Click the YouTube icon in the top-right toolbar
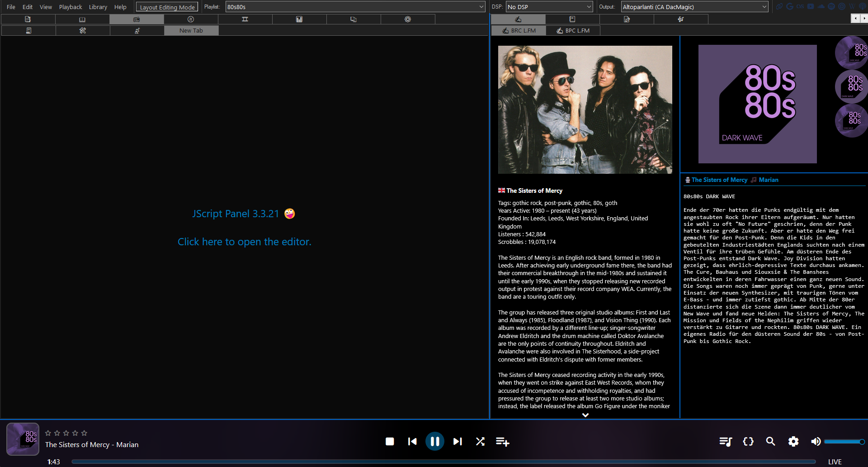The image size is (868, 467). (811, 6)
